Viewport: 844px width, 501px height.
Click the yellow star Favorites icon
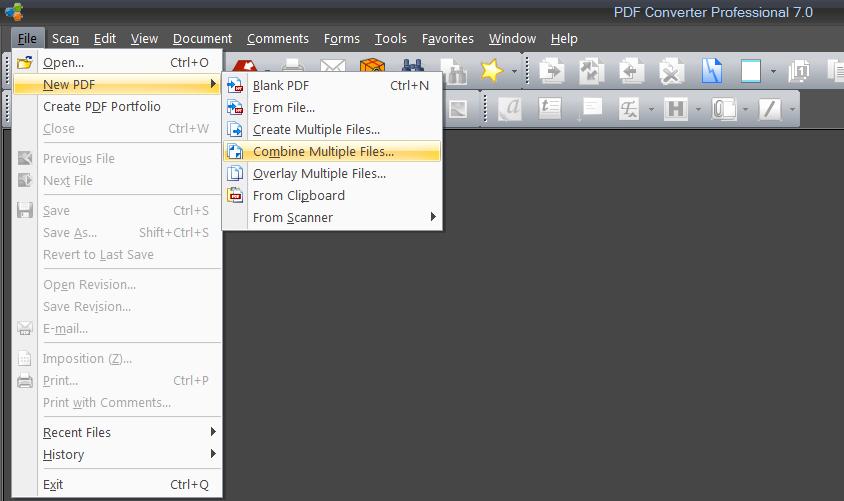pyautogui.click(x=492, y=70)
